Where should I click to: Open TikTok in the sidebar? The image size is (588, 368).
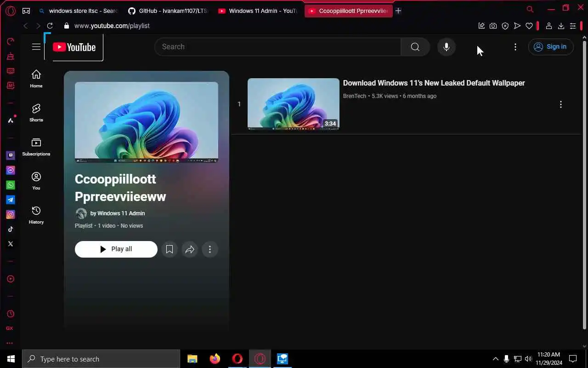coord(10,229)
